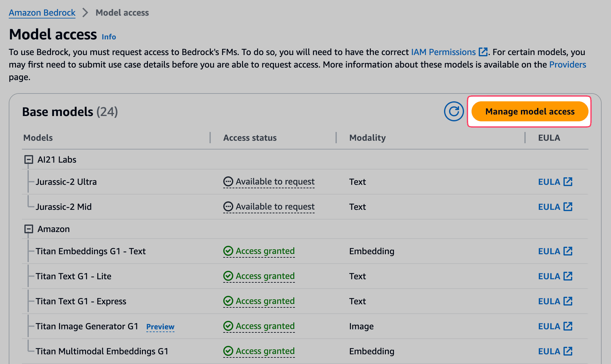This screenshot has width=611, height=364.
Task: Click the green check icon for Titan Multimodal Embeddings G1
Action: click(x=228, y=351)
